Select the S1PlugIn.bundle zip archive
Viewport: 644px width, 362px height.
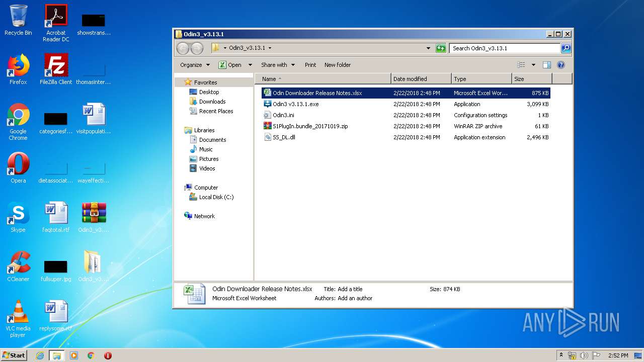[x=310, y=126]
